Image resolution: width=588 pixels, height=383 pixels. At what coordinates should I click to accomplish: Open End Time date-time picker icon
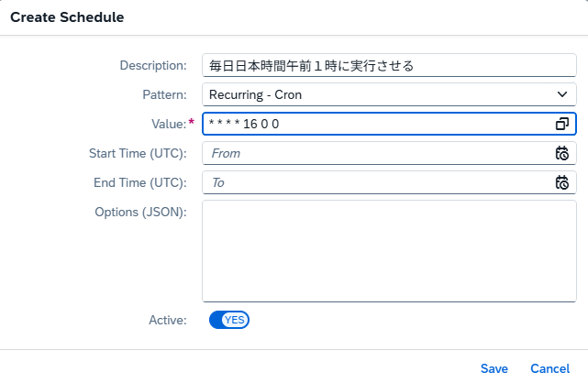[x=562, y=182]
